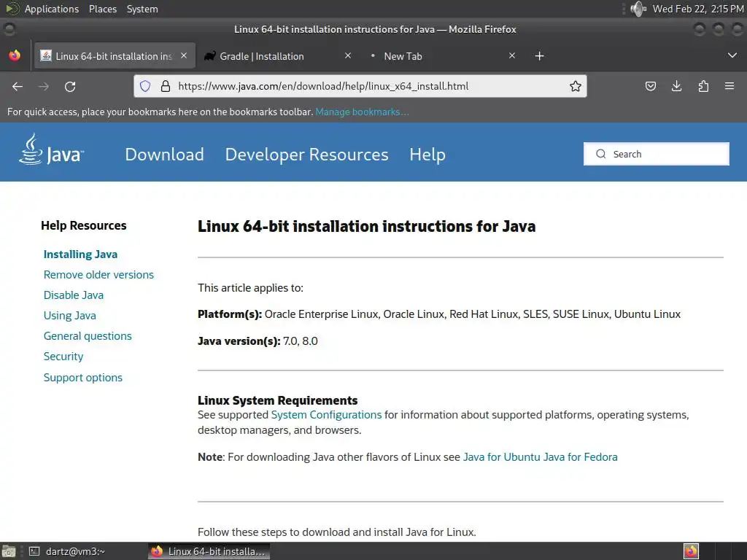The image size is (747, 560).
Task: Open the Disable Java link
Action: pos(74,295)
